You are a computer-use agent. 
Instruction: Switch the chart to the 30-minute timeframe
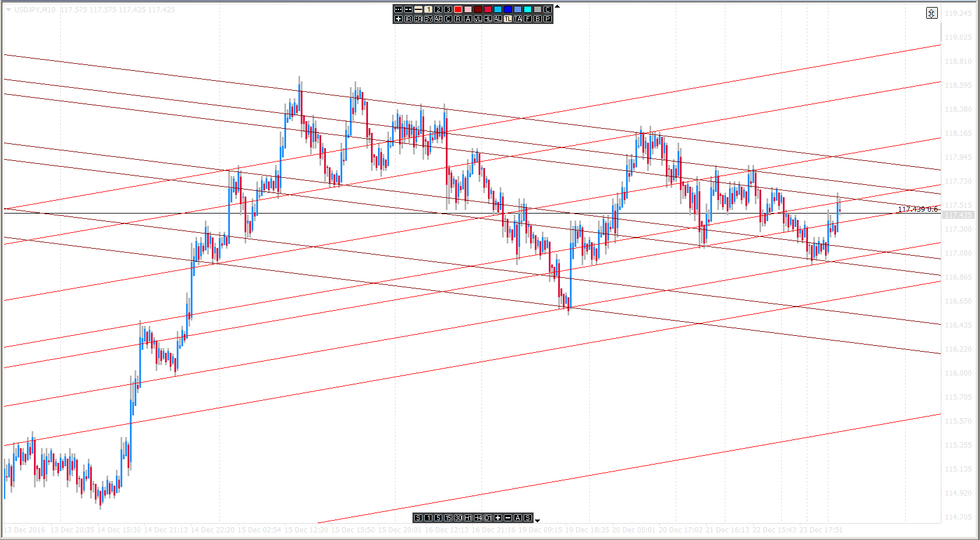[458, 518]
